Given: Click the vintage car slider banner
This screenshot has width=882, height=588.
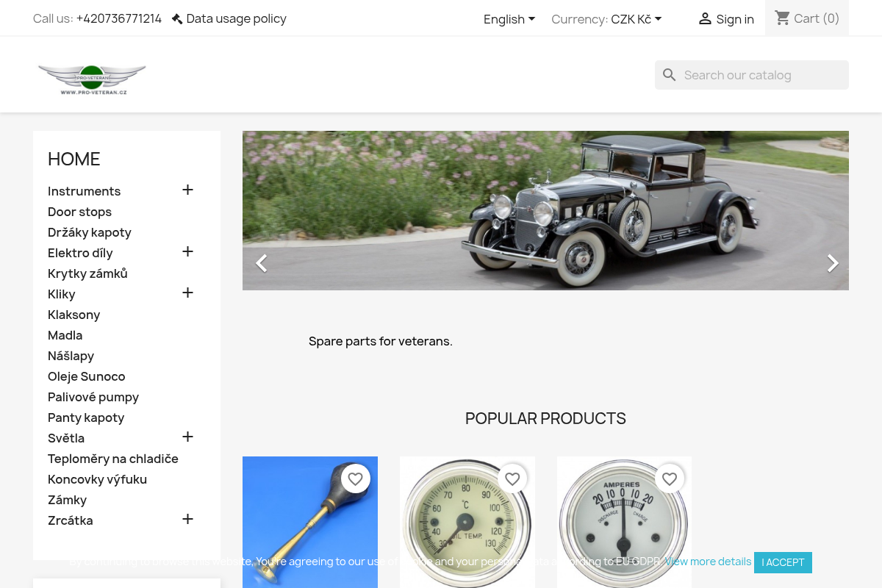Looking at the screenshot, I should click(x=545, y=210).
